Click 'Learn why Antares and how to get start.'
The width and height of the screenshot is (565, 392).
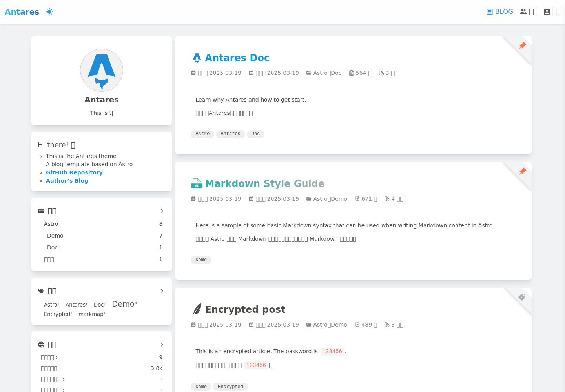251,100
